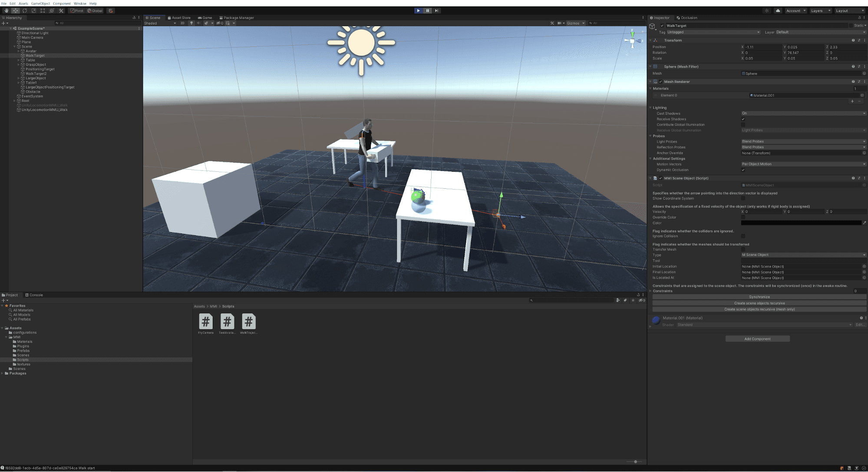This screenshot has width=868, height=472.
Task: Select the Move tool
Action: 15,10
